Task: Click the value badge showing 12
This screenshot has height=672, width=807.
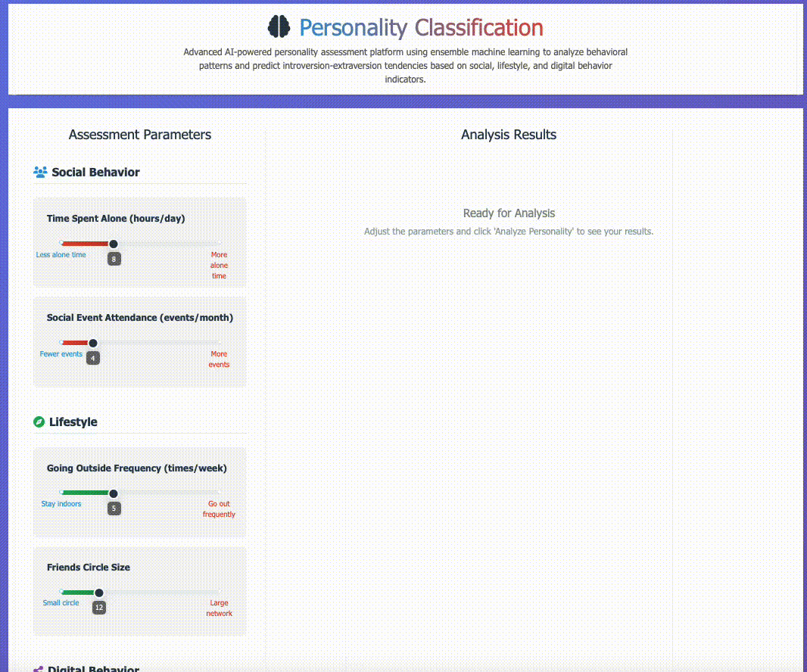Action: [98, 608]
